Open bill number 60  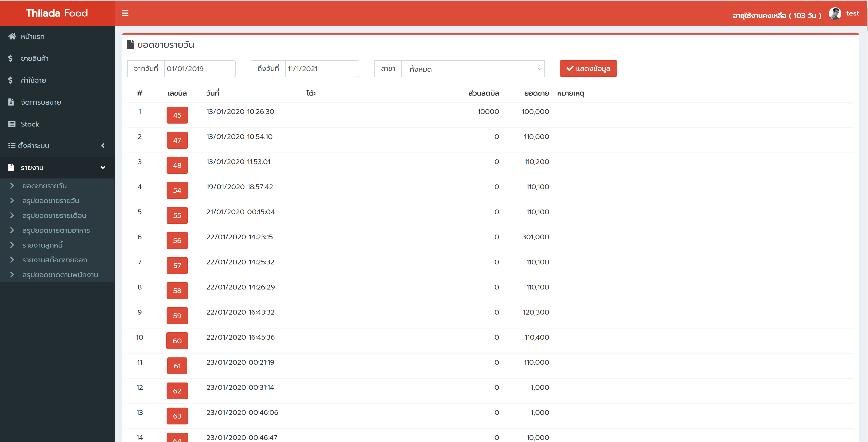(177, 341)
